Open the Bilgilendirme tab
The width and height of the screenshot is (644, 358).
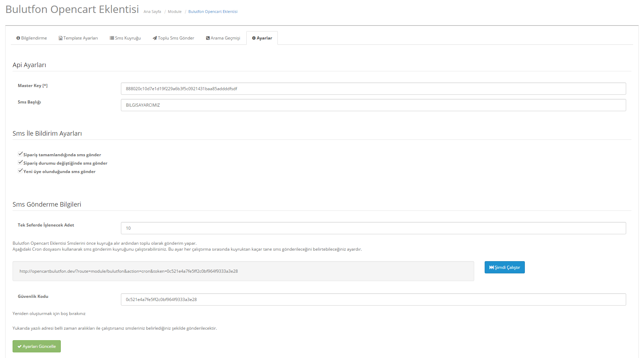tap(31, 38)
